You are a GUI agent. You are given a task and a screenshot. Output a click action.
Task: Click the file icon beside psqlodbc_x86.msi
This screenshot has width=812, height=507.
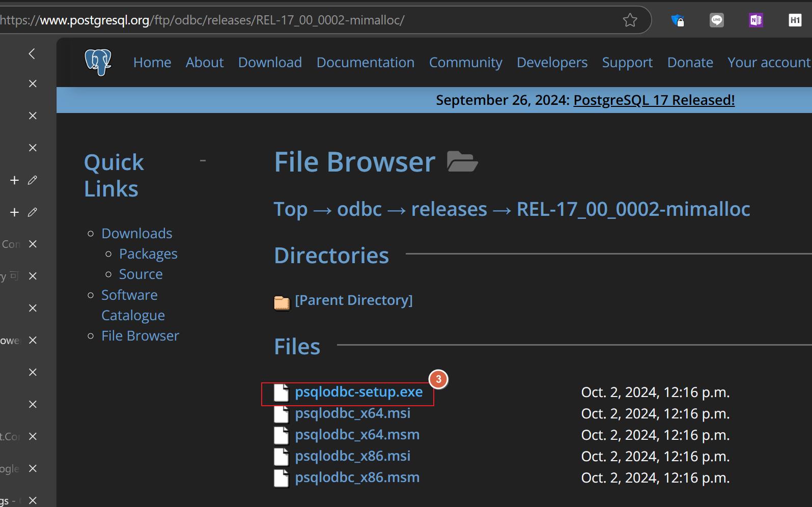[x=281, y=457]
